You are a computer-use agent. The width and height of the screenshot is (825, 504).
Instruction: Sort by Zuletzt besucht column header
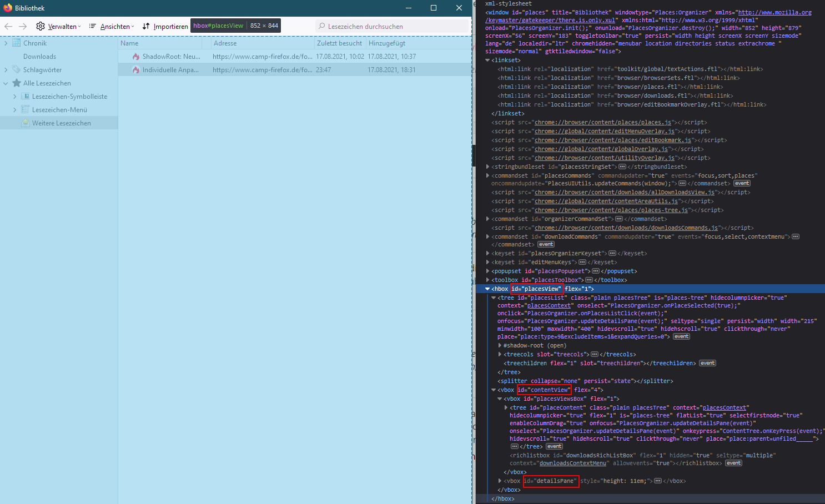coord(339,43)
